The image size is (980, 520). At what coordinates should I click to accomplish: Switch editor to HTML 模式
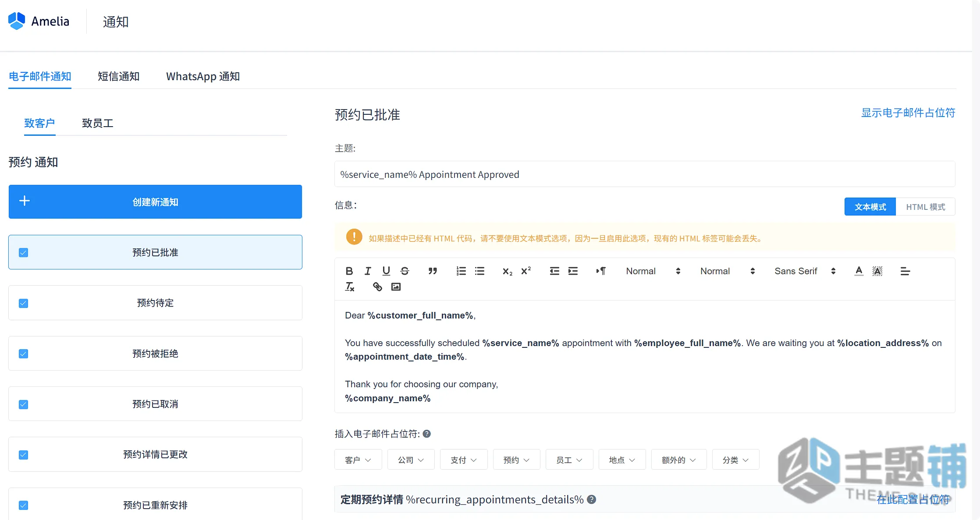[925, 207]
